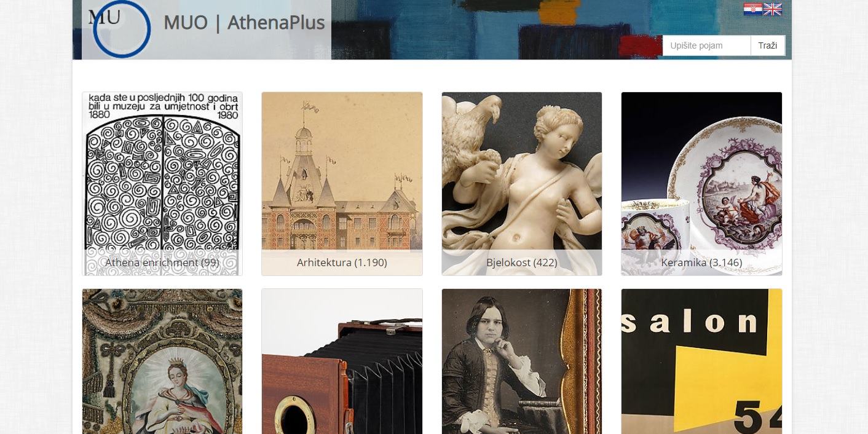Click the 'Keramika (3.146)' category label
Screen dimensions: 868x434
pyautogui.click(x=701, y=262)
